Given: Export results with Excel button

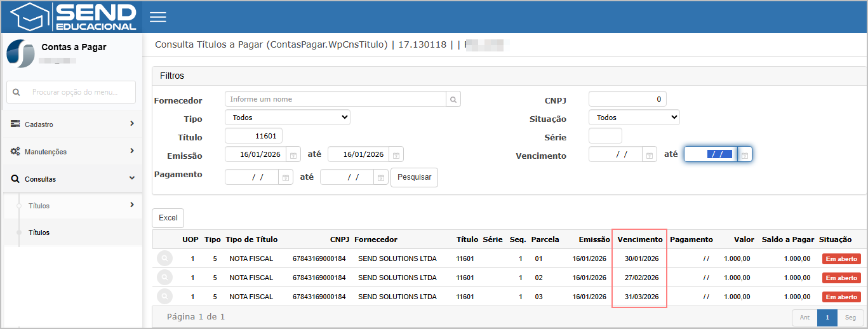Looking at the screenshot, I should pyautogui.click(x=168, y=218).
